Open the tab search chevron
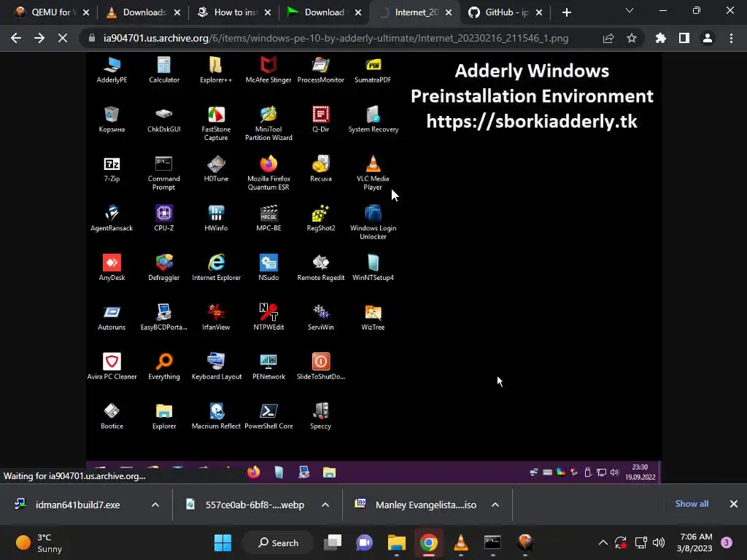This screenshot has height=560, width=747. (x=630, y=10)
